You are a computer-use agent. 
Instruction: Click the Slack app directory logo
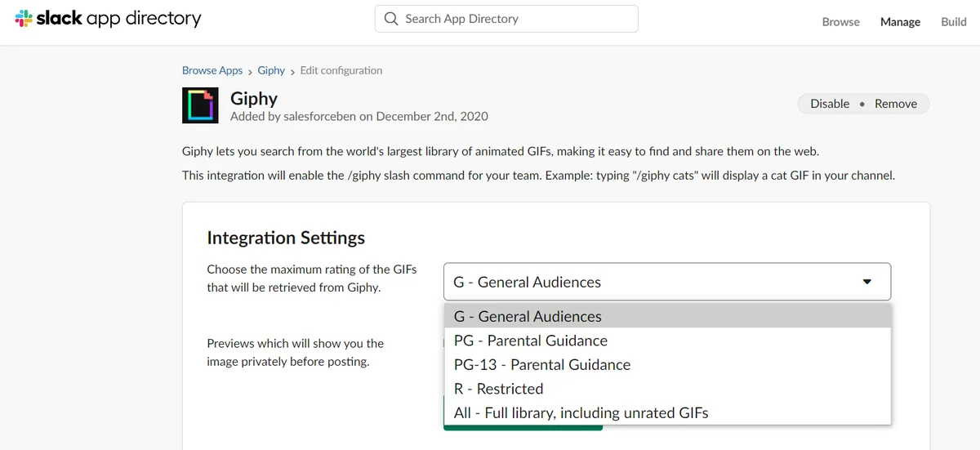[108, 19]
